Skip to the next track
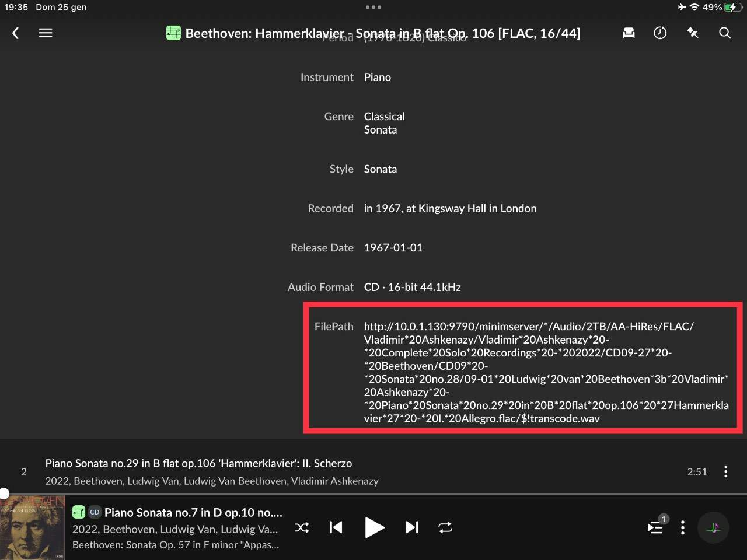The width and height of the screenshot is (747, 560). 412,528
